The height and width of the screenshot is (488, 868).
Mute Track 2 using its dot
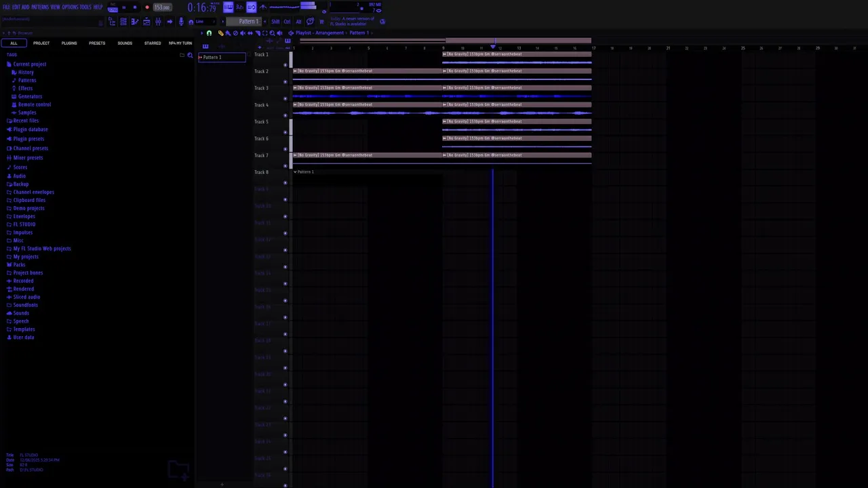285,81
